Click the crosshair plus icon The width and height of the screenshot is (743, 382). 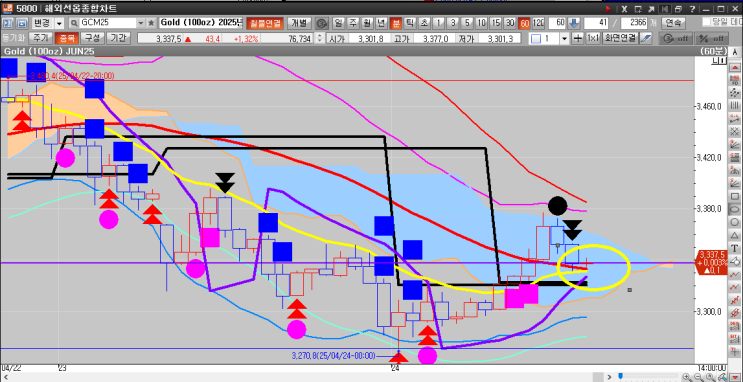[x=578, y=38]
